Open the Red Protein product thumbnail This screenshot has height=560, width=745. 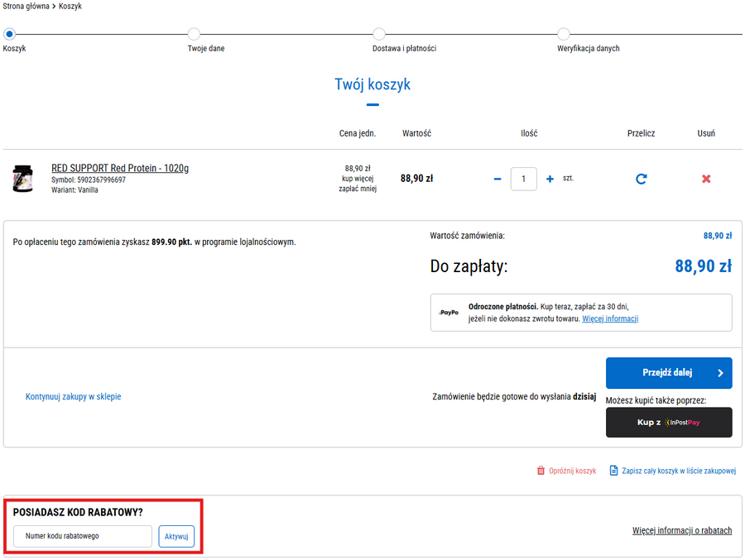22,179
